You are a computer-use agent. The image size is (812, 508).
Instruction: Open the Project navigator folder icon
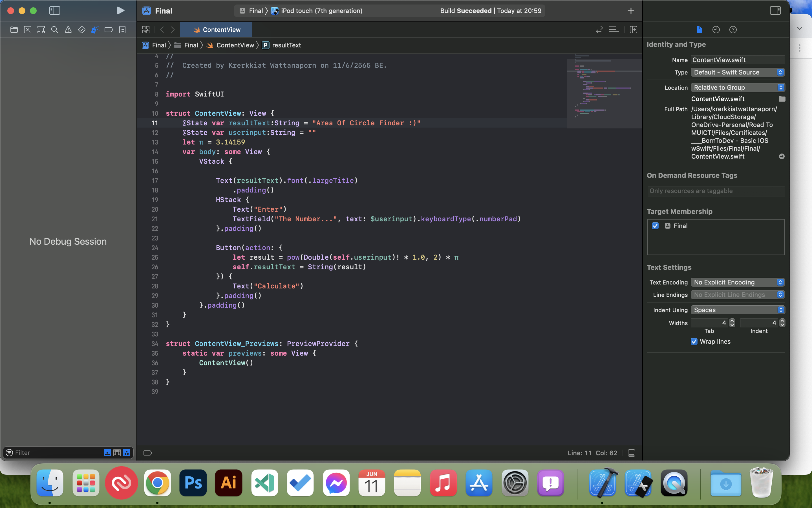pyautogui.click(x=14, y=30)
